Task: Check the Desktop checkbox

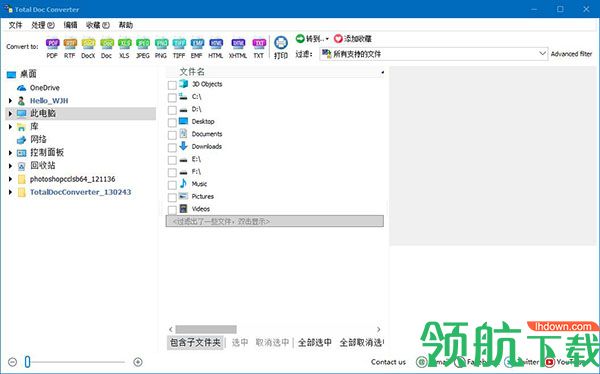Action: coord(172,122)
